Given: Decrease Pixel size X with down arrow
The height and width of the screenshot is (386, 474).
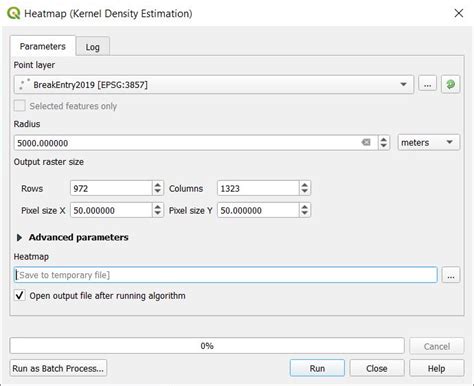Looking at the screenshot, I should pos(158,214).
